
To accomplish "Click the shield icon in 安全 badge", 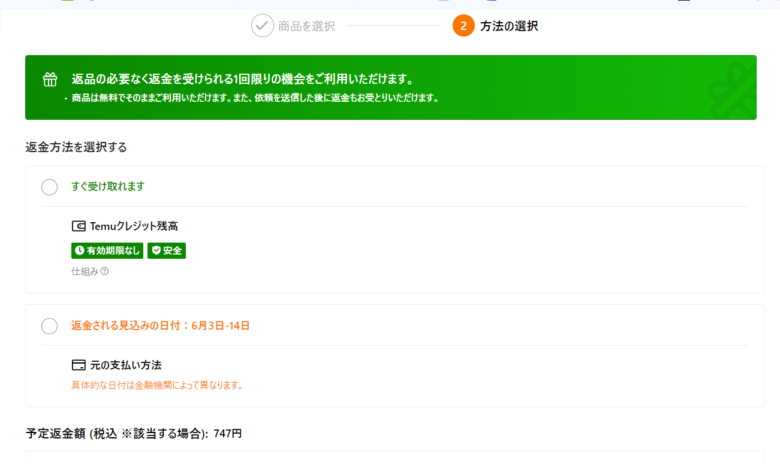I will (155, 251).
